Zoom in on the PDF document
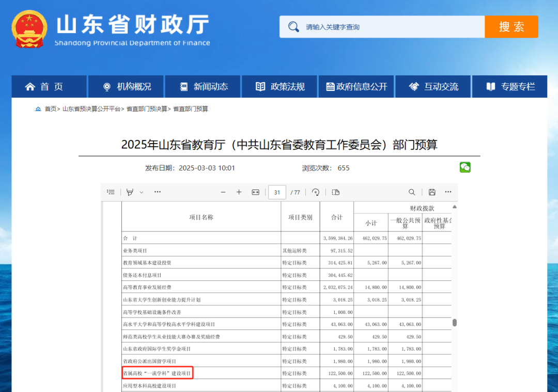Screen dimensions: 558x392 pos(239,192)
